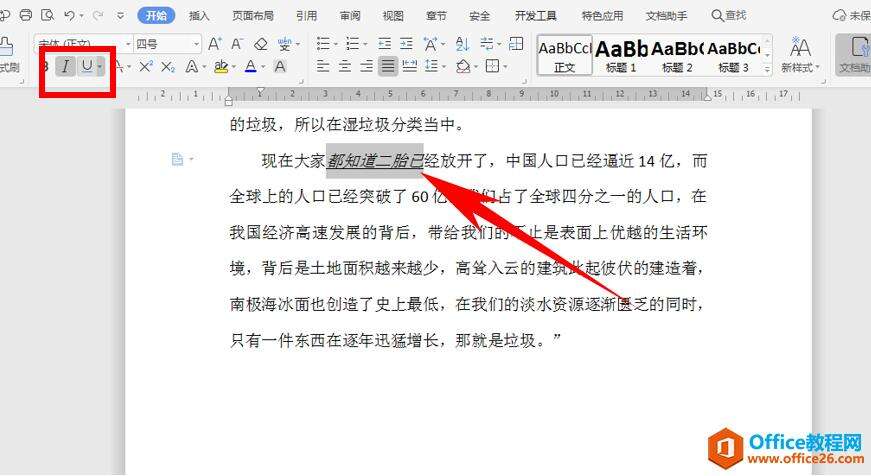Click the undo arrow icon
Viewport: 871px width, 476px height.
pos(69,16)
